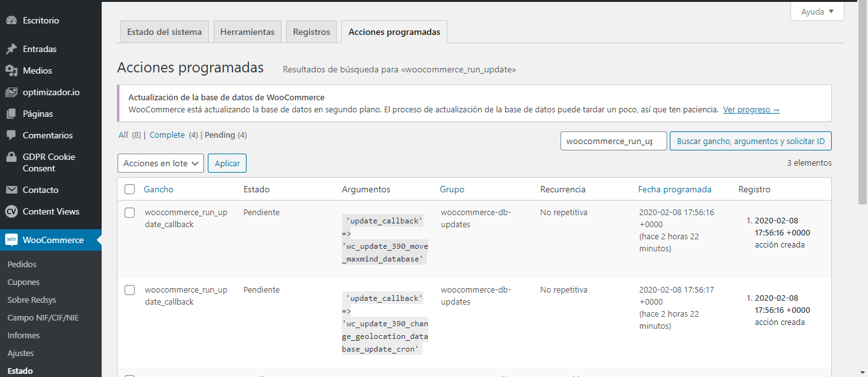Click the Recurrencia column header text
This screenshot has height=377, width=868.
coord(563,189)
